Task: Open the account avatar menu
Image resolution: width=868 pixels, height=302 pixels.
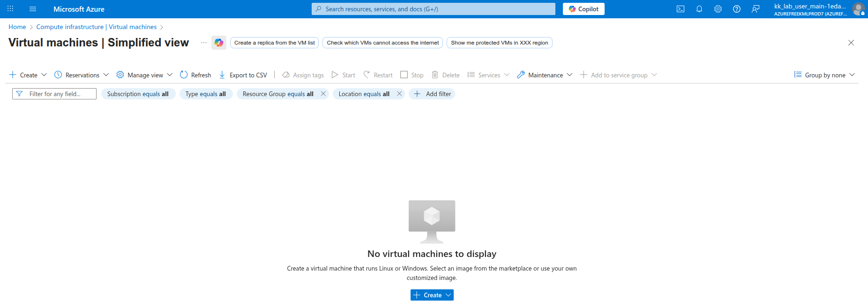Action: tap(858, 9)
